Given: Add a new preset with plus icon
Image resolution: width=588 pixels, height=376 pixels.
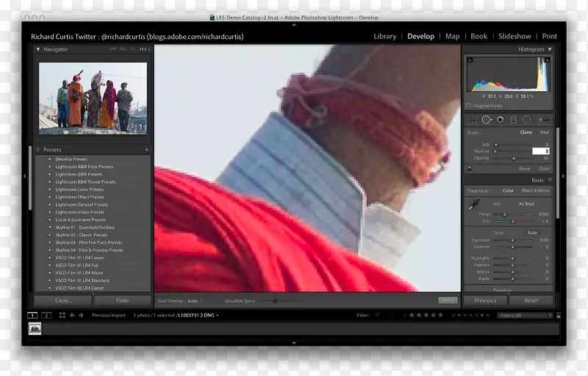Looking at the screenshot, I should [146, 150].
